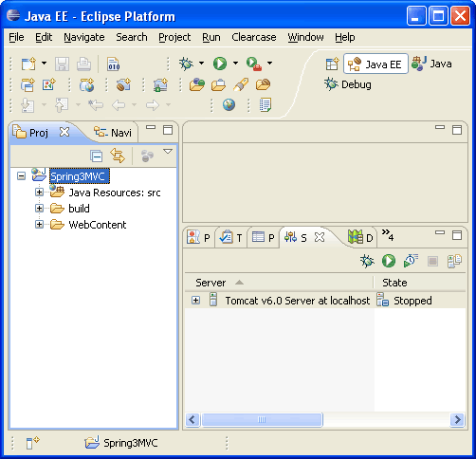Screen dimensions: 476x459
Task: Switch to Java EE perspective
Action: 375,64
